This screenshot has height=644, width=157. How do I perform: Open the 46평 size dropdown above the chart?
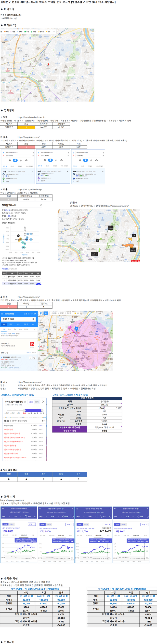click(x=144, y=524)
